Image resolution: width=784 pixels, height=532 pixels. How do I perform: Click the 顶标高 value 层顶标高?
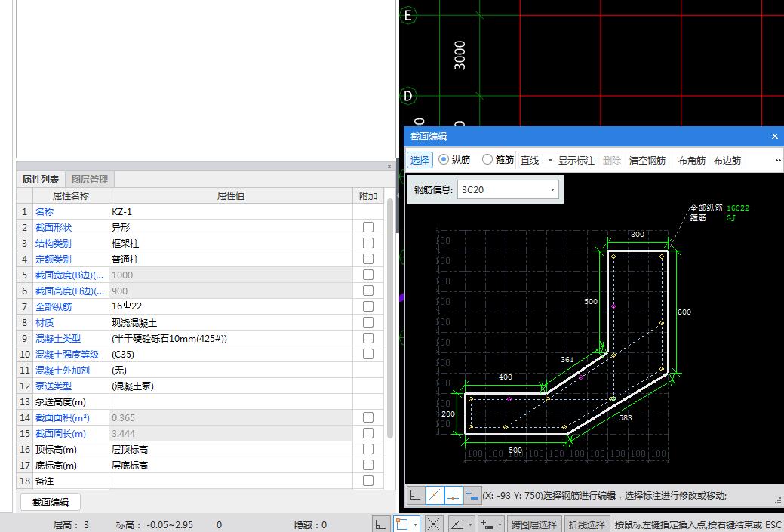pos(230,449)
